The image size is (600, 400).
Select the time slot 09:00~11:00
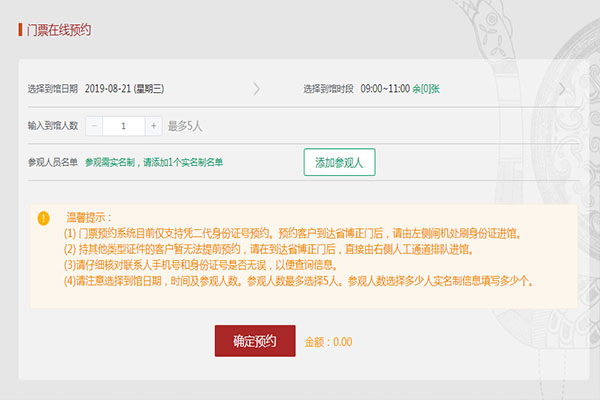[x=385, y=89]
